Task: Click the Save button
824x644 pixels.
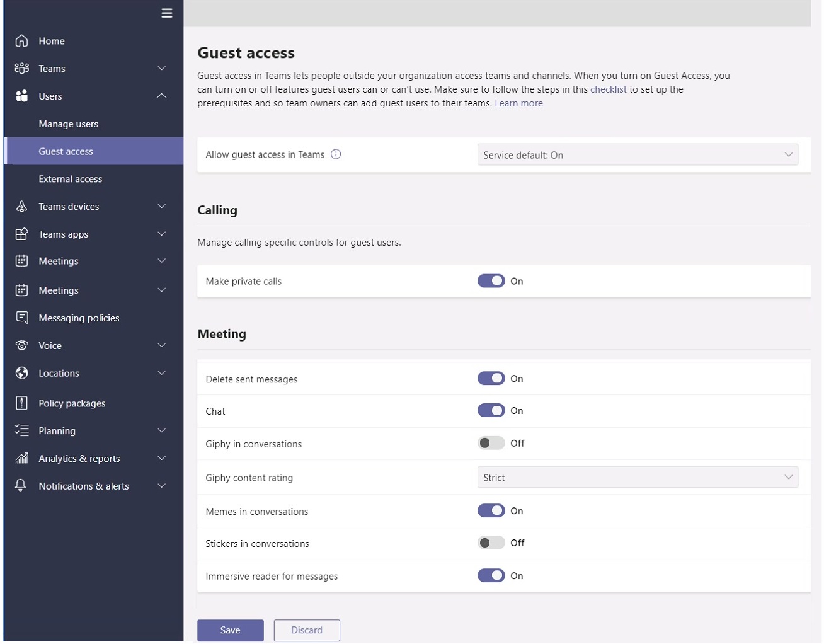Action: pyautogui.click(x=231, y=630)
